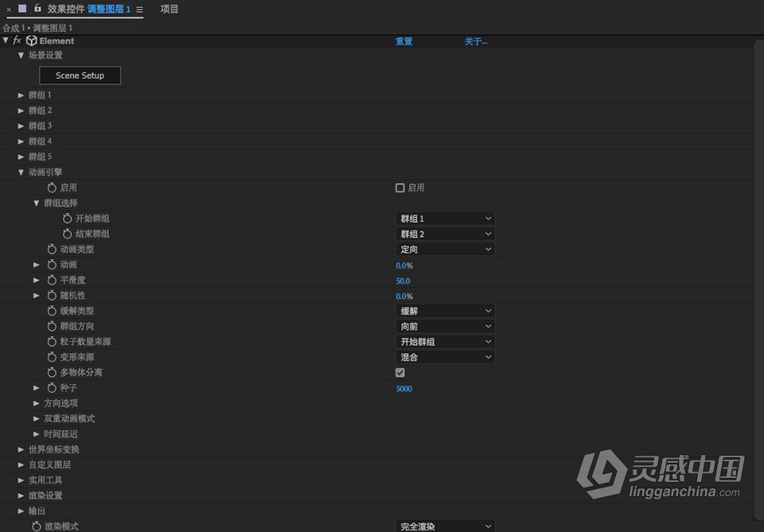
Task: Toggle stopwatch for 启用
Action: coord(53,188)
